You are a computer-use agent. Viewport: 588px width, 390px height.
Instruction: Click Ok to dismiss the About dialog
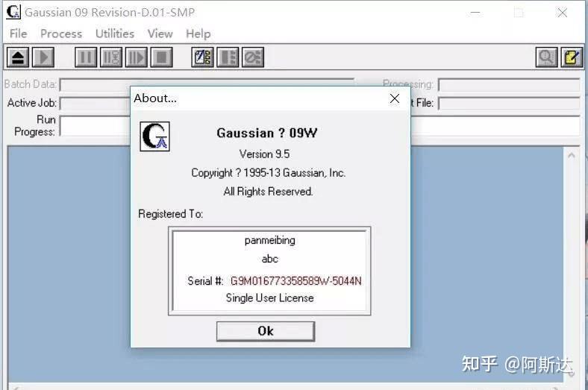click(x=266, y=331)
